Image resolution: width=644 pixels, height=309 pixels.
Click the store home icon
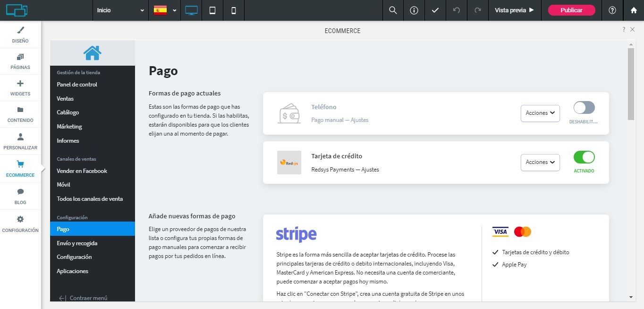click(x=92, y=53)
